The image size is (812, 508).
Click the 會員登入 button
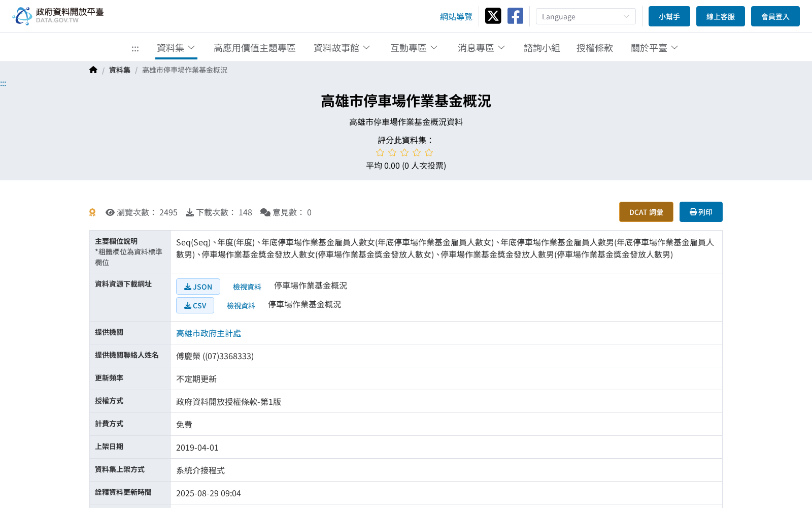pyautogui.click(x=775, y=16)
